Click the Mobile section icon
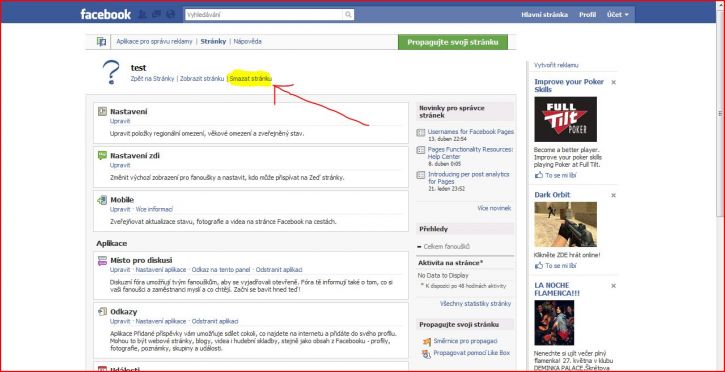 pyautogui.click(x=102, y=200)
